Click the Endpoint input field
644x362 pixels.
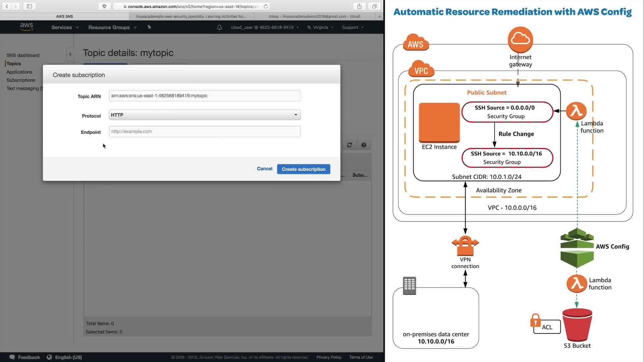[205, 132]
